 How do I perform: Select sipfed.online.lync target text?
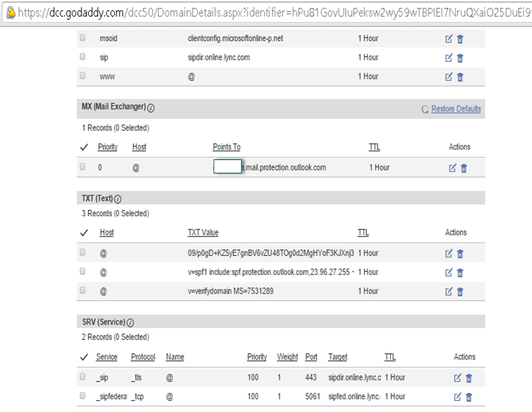[x=354, y=396]
